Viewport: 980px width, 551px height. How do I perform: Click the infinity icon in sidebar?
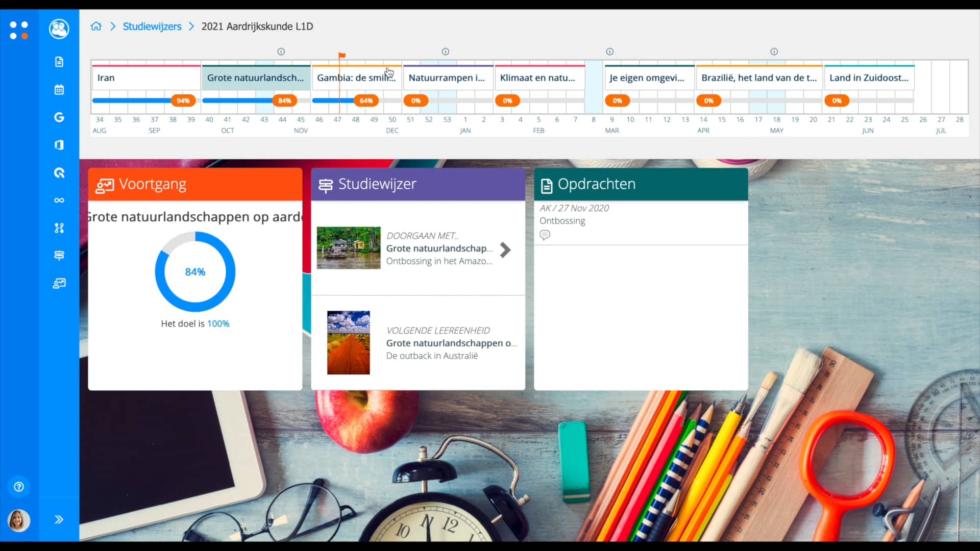59,200
